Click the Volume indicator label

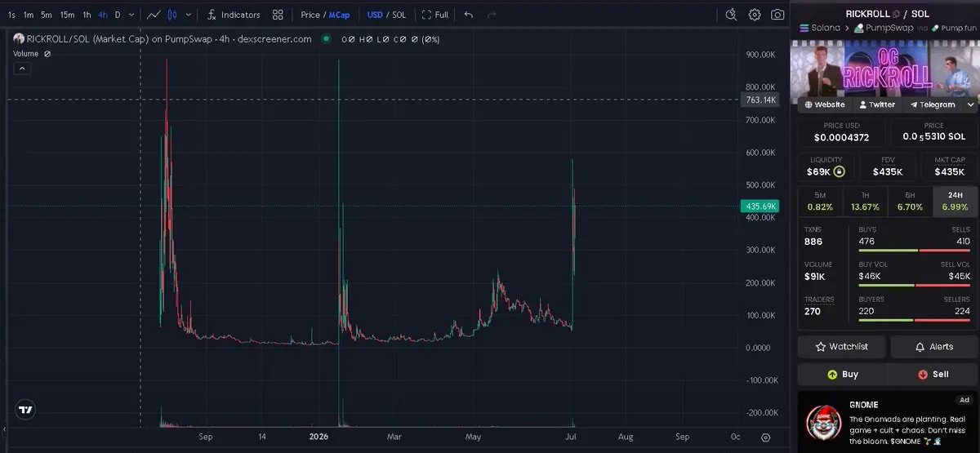[x=25, y=54]
